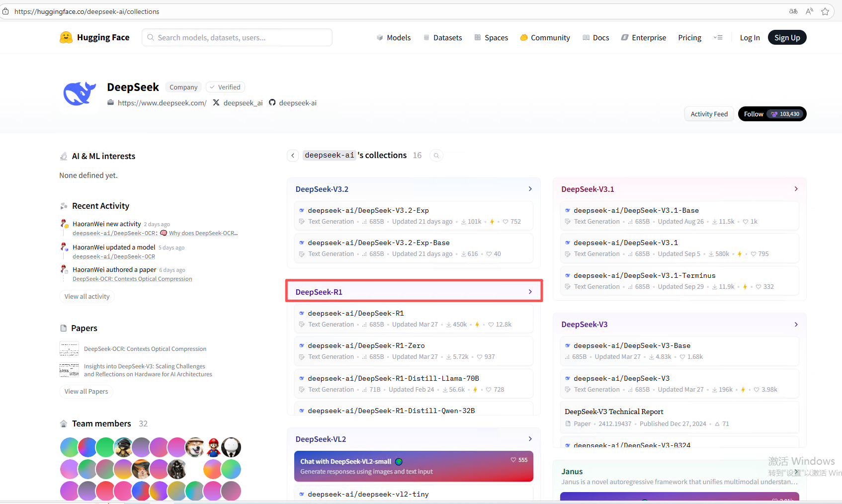Open deepseek-ai/deepseek-vl2-tiny model
Screen dimensions: 842x504
click(x=368, y=495)
